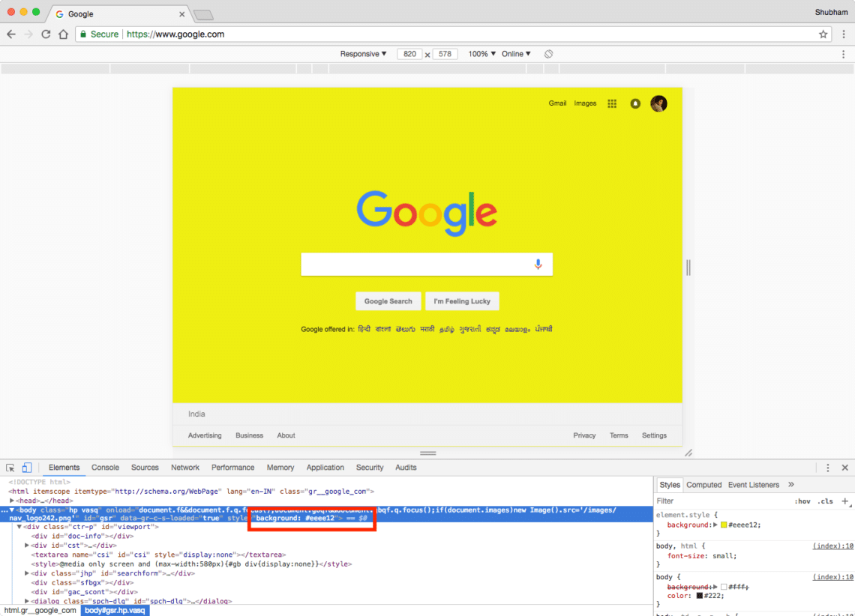The width and height of the screenshot is (855, 616).
Task: Click the rotate device orientation icon
Action: pos(548,54)
